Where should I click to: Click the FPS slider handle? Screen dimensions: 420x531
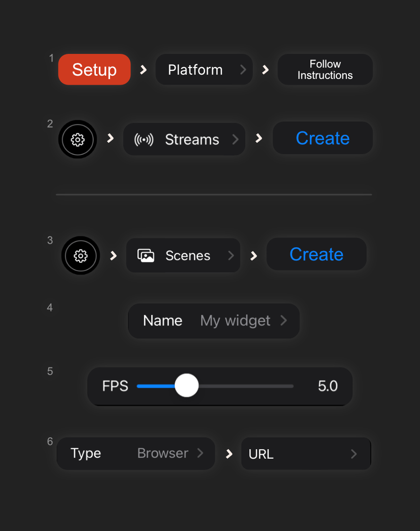[x=187, y=386]
